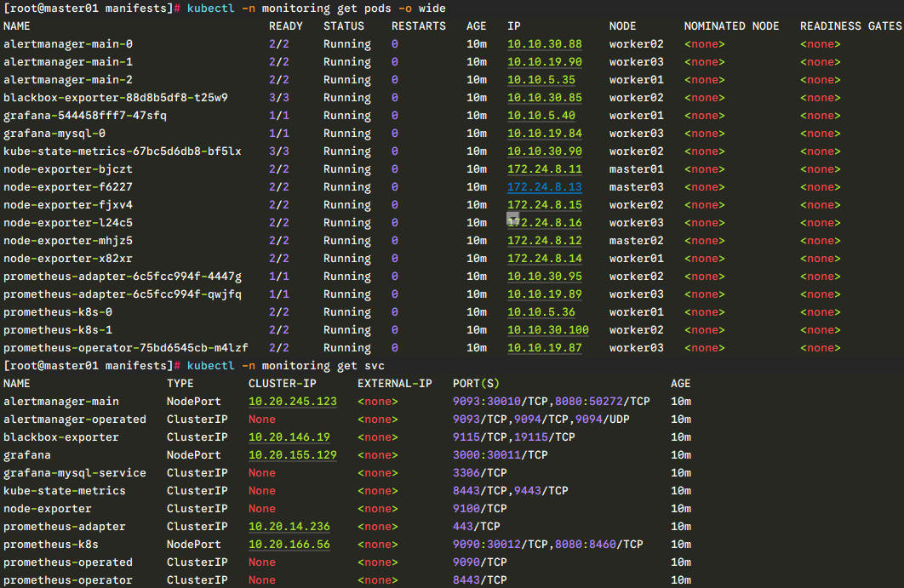Click the blackbox-exporter-88d8b5df8-t25w9 pod name
The image size is (904, 588).
point(116,98)
